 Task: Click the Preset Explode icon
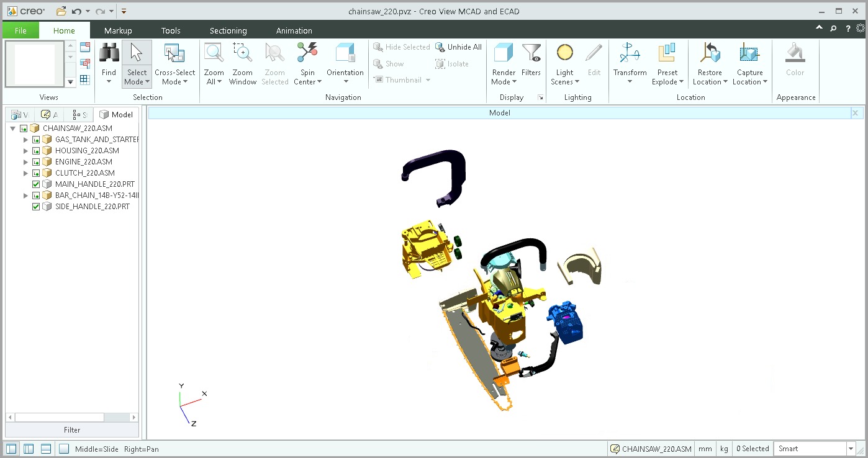click(667, 54)
